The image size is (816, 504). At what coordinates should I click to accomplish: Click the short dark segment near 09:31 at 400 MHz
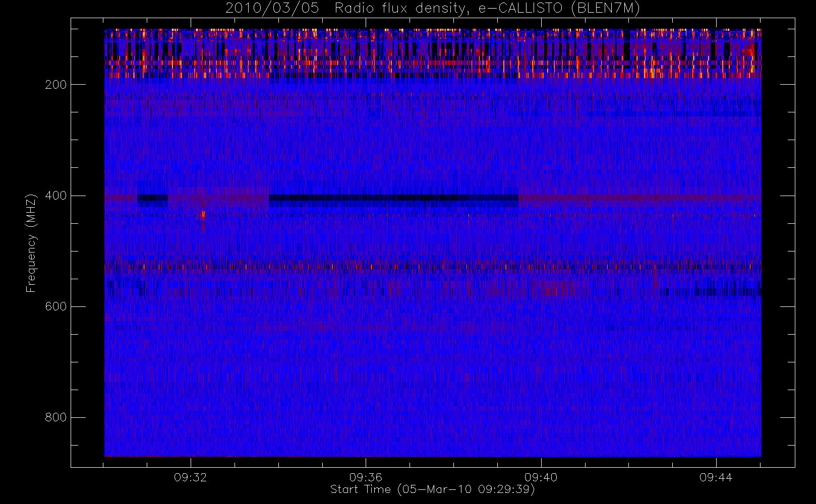click(152, 198)
